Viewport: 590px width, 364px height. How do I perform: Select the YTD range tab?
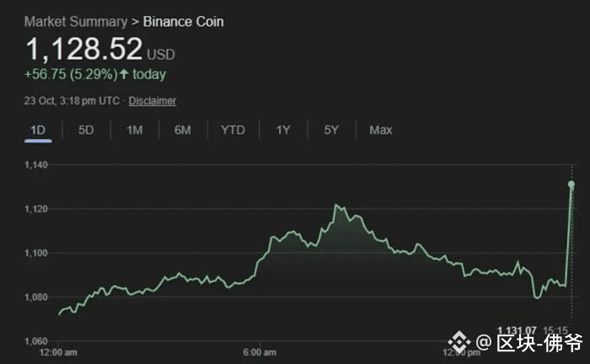233,130
